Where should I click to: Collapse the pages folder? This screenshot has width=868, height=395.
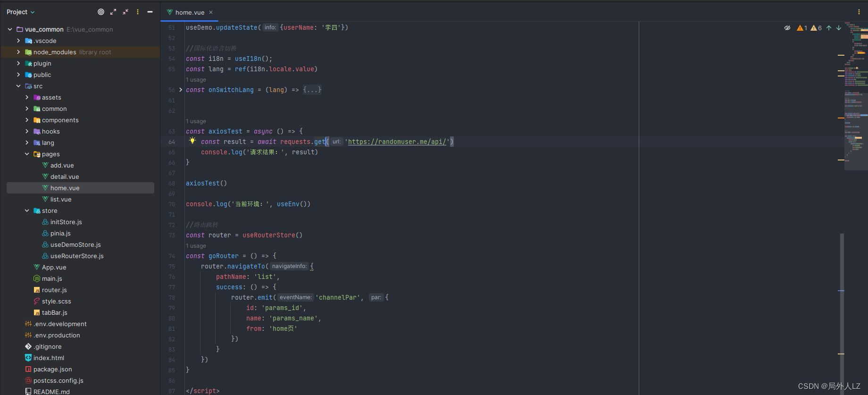pyautogui.click(x=27, y=154)
